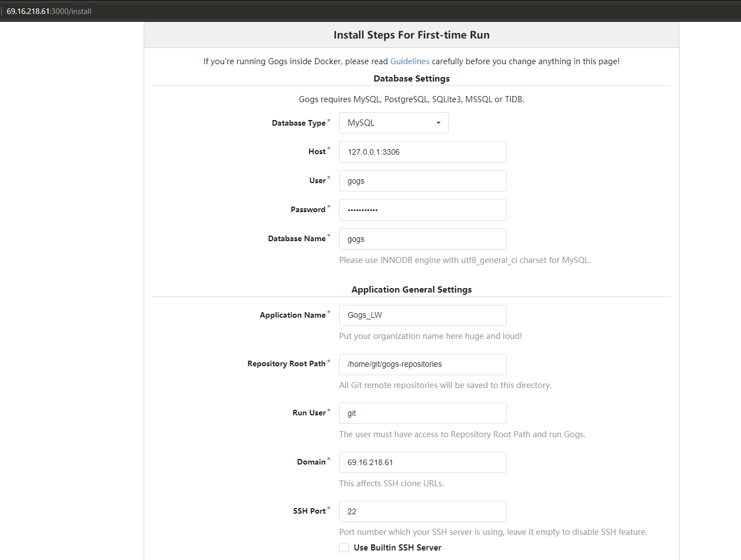741x560 pixels.
Task: Expand the MySQL selection arrow
Action: pyautogui.click(x=438, y=123)
